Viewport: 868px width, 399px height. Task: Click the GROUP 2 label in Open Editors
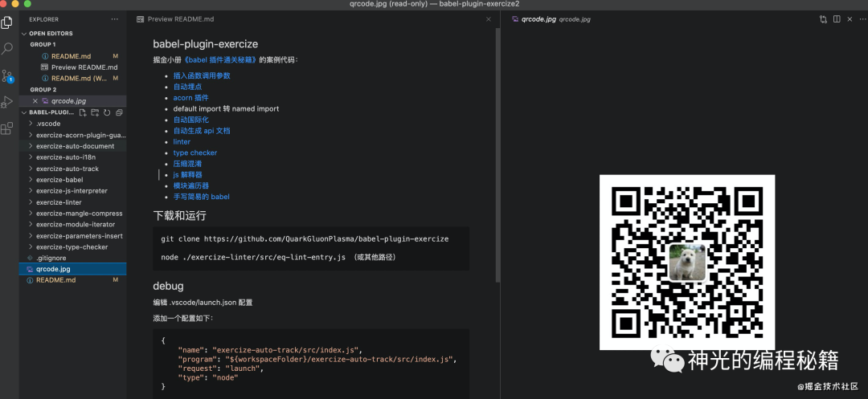point(43,90)
